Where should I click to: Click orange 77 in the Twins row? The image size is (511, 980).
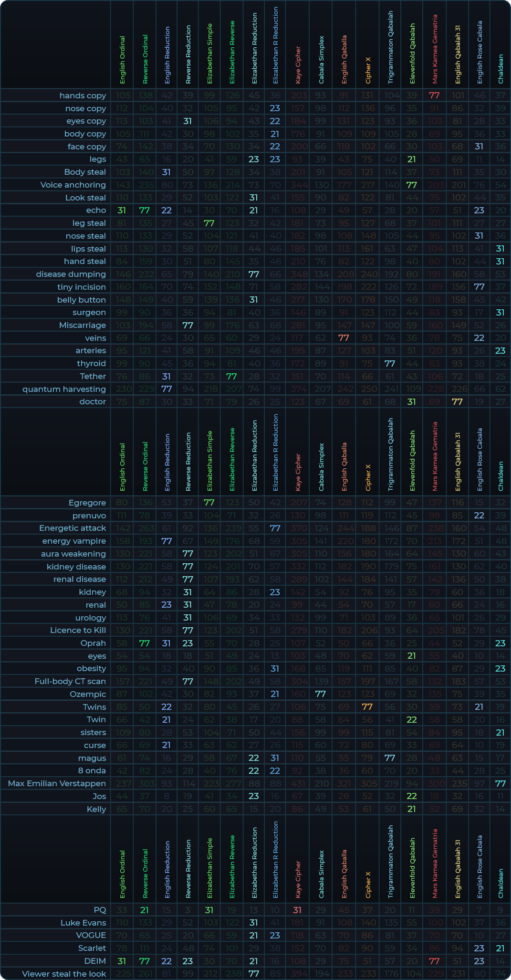pyautogui.click(x=367, y=707)
